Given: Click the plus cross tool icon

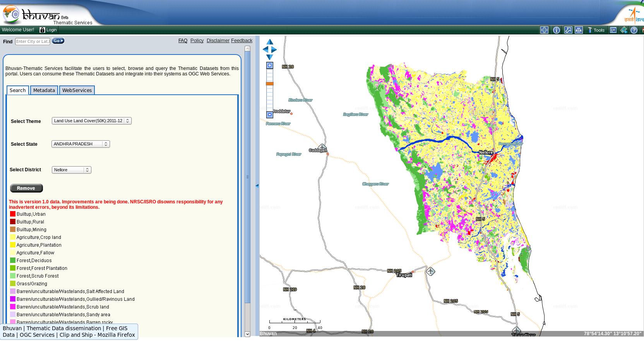Looking at the screenshot, I should click(544, 30).
